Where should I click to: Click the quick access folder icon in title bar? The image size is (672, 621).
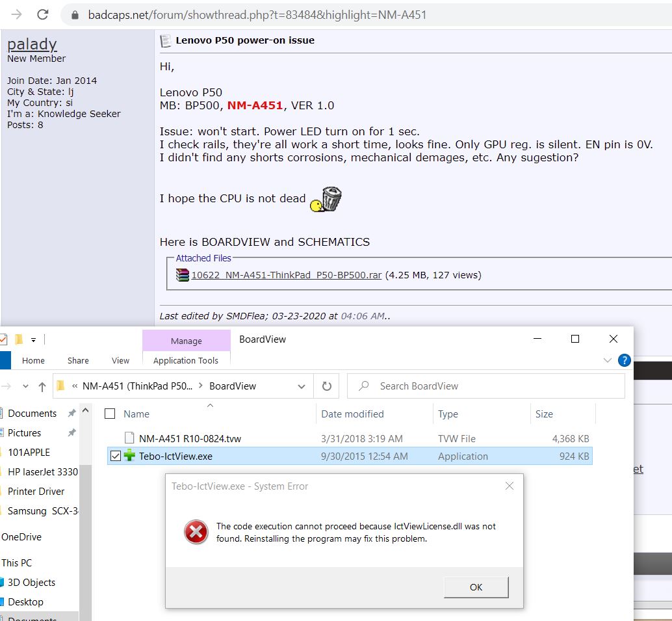[18, 339]
